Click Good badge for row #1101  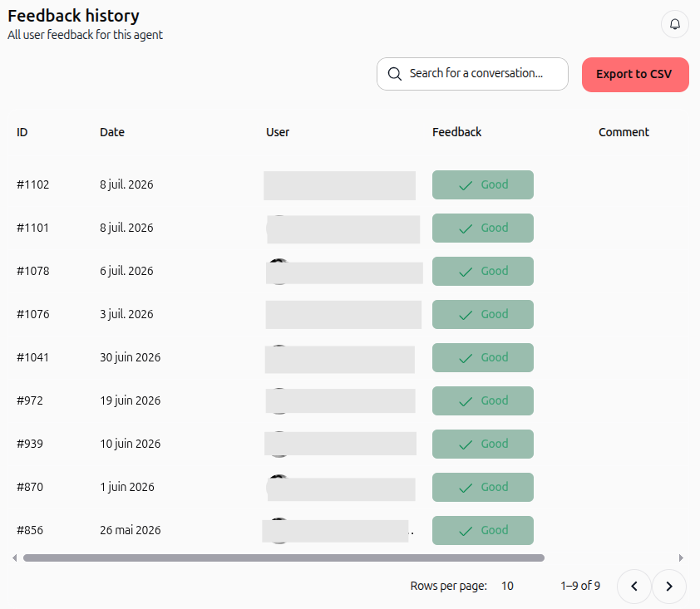tap(482, 228)
